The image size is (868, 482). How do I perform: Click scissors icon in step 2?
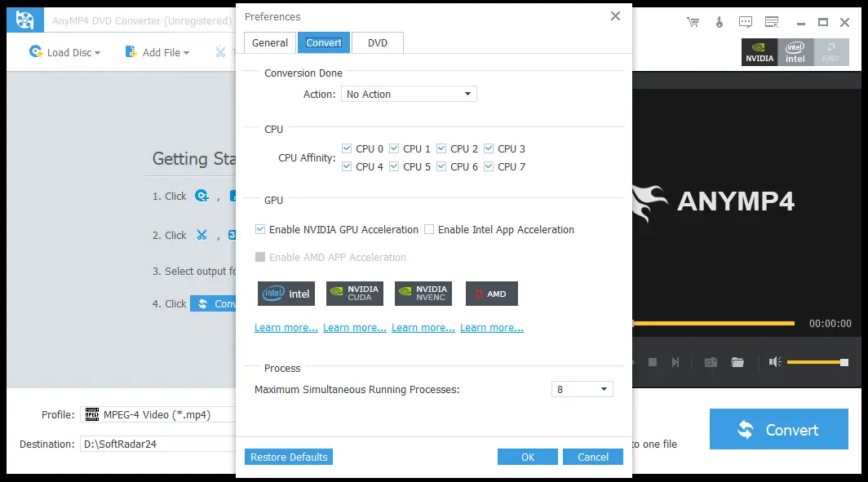click(x=202, y=235)
